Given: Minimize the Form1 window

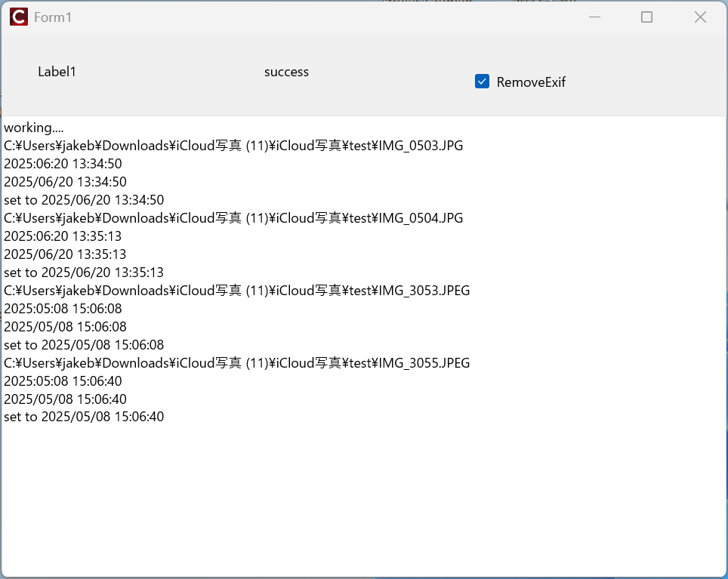Looking at the screenshot, I should click(x=594, y=17).
